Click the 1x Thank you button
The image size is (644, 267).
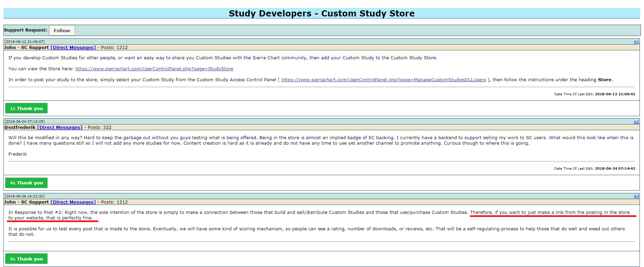tap(26, 108)
